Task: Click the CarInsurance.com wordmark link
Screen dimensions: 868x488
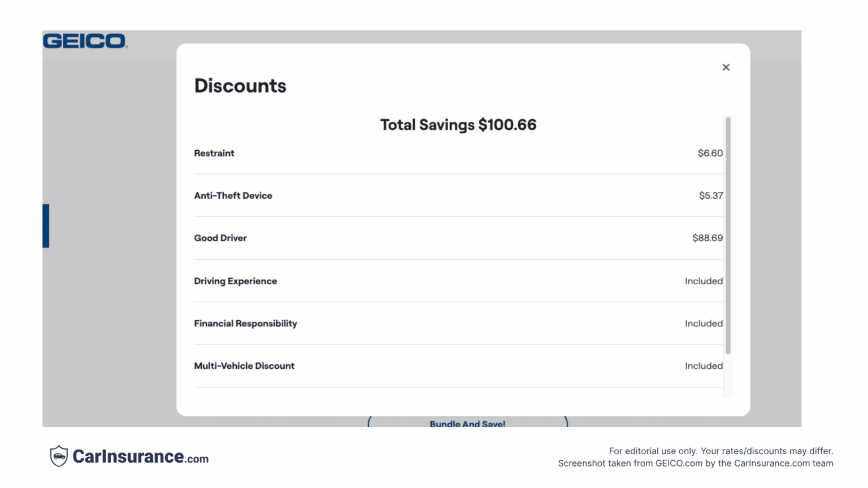Action: [x=140, y=457]
